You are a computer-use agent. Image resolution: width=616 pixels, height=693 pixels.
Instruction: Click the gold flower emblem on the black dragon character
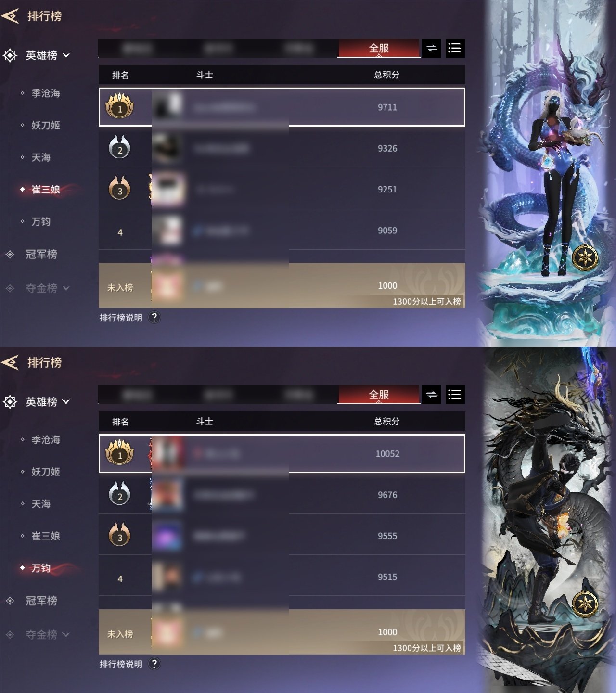pyautogui.click(x=585, y=604)
